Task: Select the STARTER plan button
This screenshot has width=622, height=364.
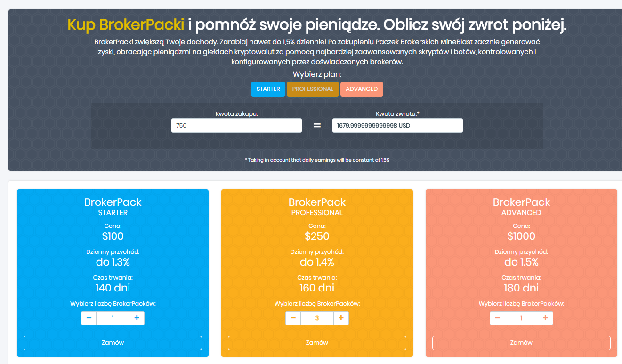Action: coord(268,89)
